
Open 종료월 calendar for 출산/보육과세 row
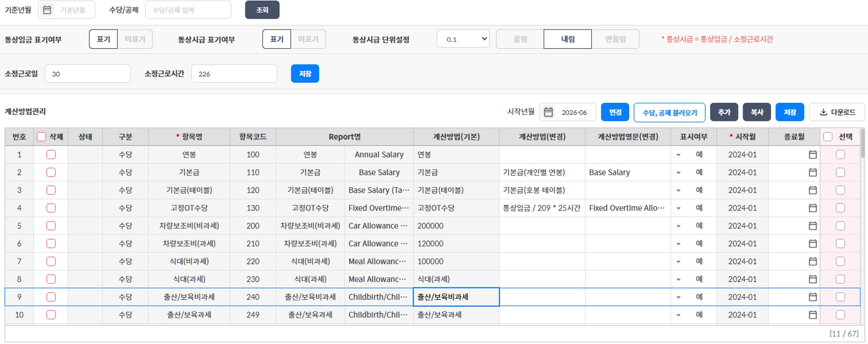[812, 315]
